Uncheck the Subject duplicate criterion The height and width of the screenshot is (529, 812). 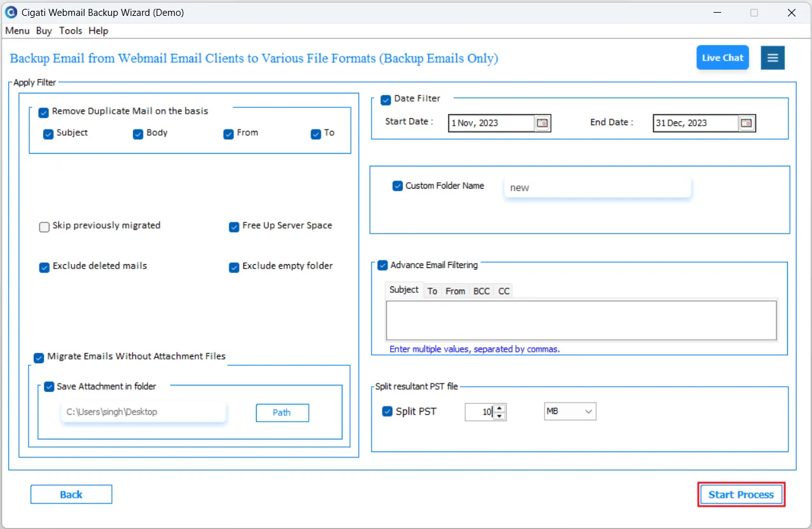click(x=48, y=134)
